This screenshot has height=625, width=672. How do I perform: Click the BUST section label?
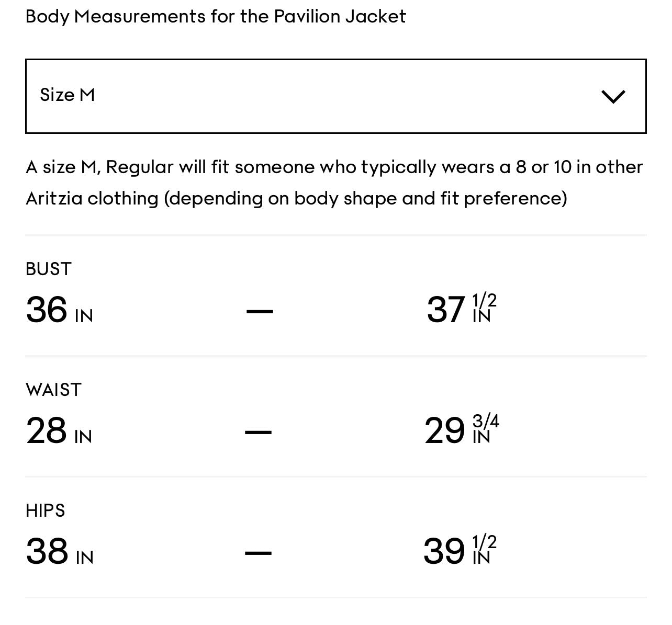[x=49, y=268]
